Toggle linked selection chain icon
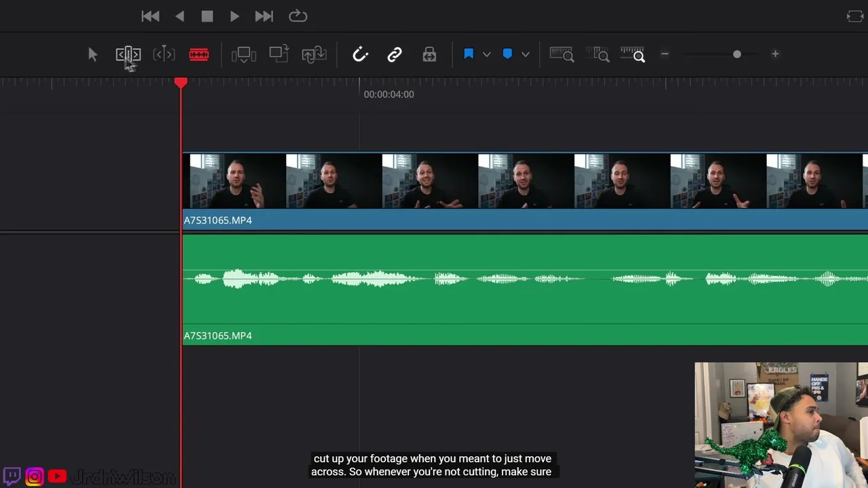This screenshot has height=488, width=868. click(x=395, y=55)
